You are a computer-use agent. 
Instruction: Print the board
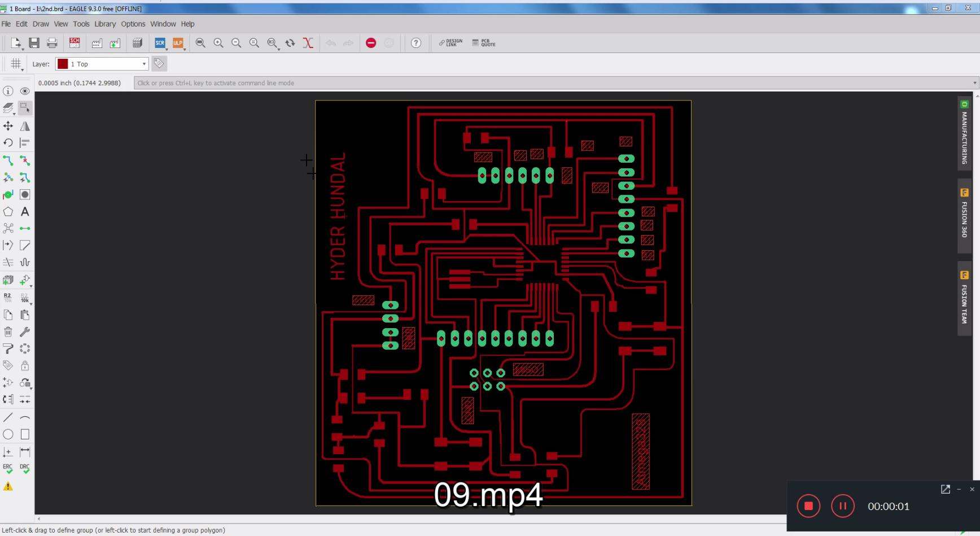[x=52, y=43]
